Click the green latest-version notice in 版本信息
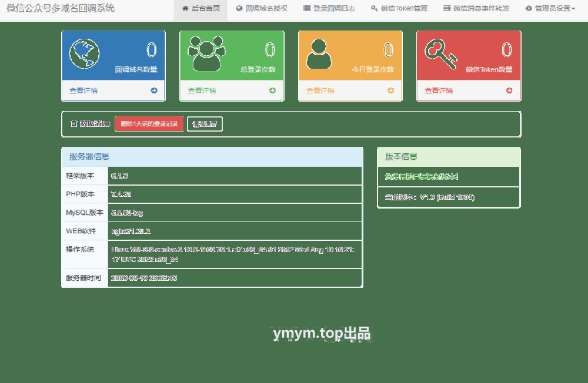Screen dimensions: 588x383 point(422,176)
